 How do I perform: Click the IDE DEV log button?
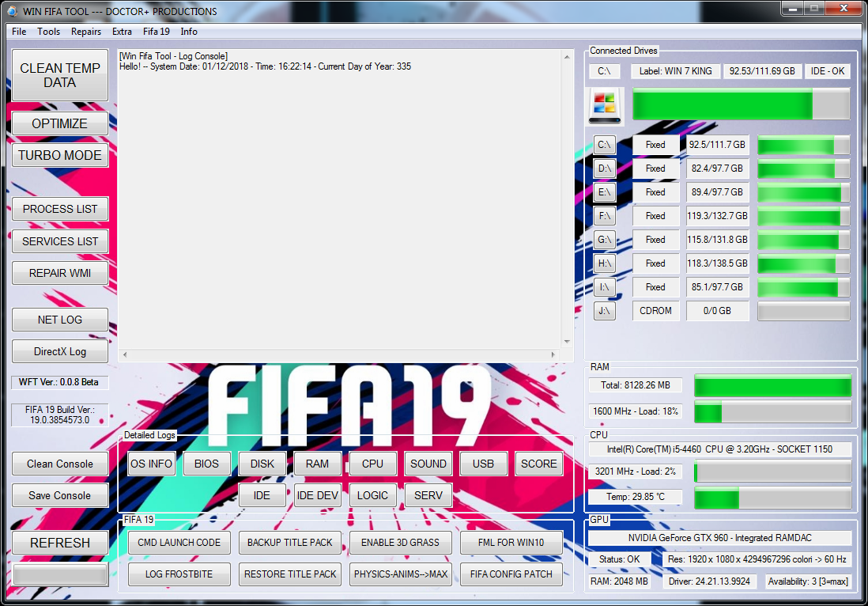tap(317, 495)
